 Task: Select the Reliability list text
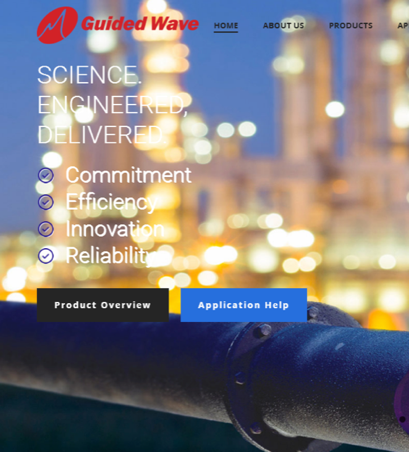[x=111, y=256]
